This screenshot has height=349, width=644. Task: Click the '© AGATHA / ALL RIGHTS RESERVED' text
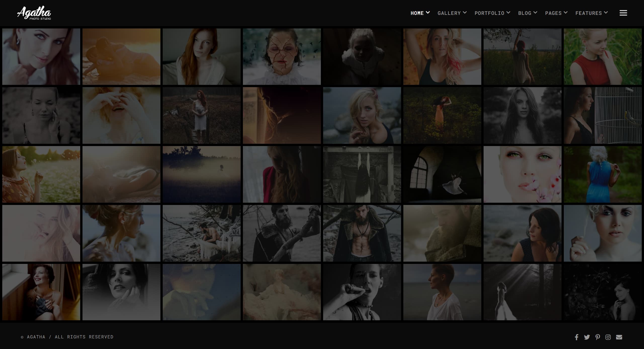tap(67, 337)
